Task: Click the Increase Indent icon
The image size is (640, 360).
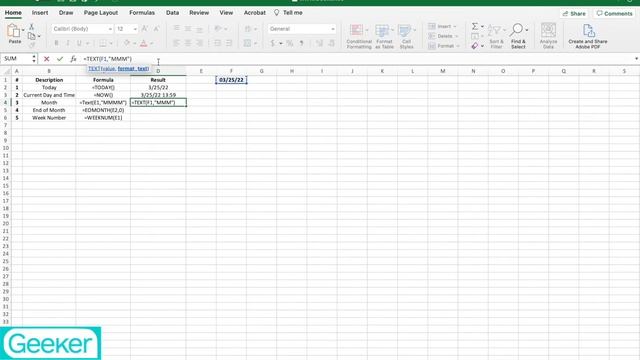Action: click(229, 43)
